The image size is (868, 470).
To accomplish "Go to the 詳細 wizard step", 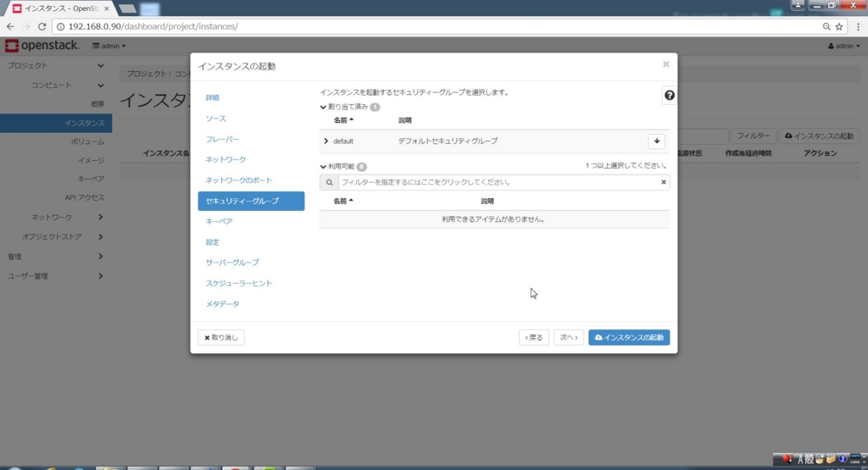I will coord(213,98).
